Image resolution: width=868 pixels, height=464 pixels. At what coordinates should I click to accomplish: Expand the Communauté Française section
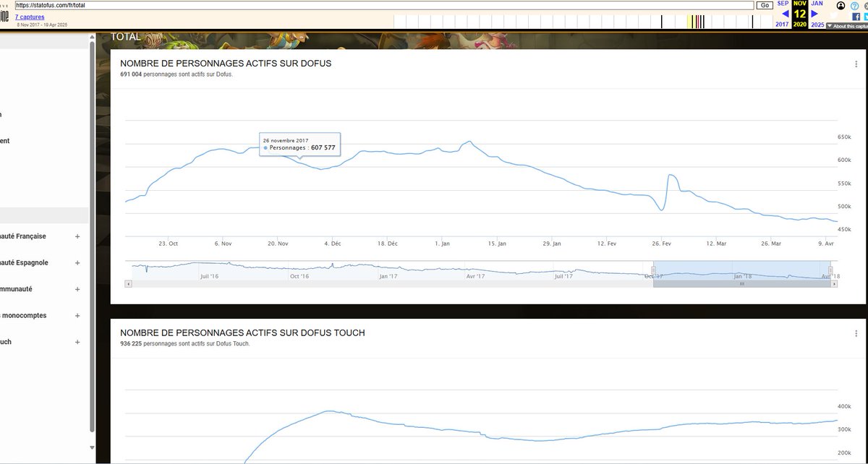coord(77,236)
